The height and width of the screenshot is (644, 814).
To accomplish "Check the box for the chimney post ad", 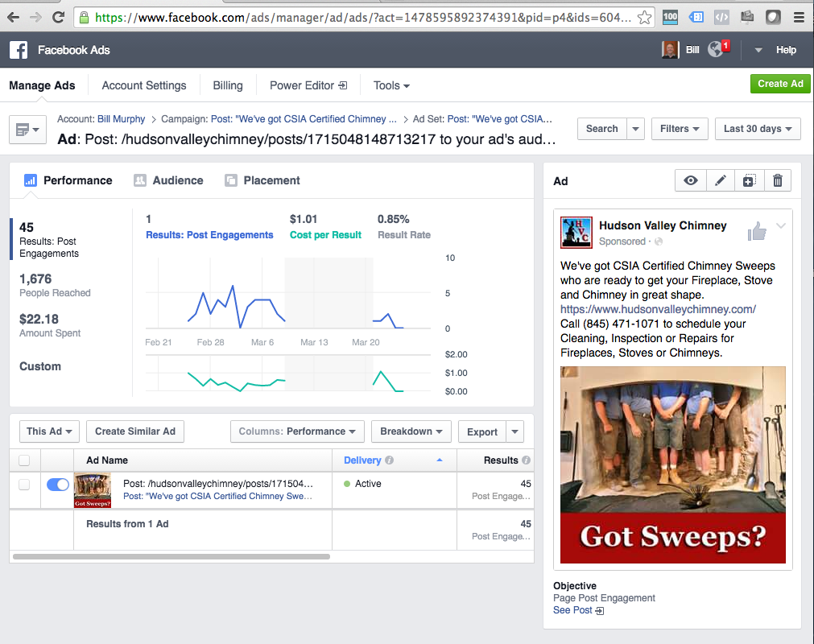I will (24, 485).
